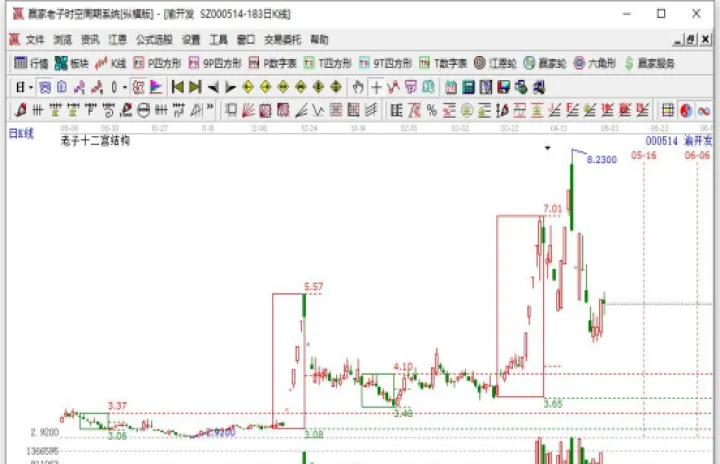Screen dimensions: 720x464
Task: Launch the 江恩轮 Gann wheel
Action: point(495,63)
